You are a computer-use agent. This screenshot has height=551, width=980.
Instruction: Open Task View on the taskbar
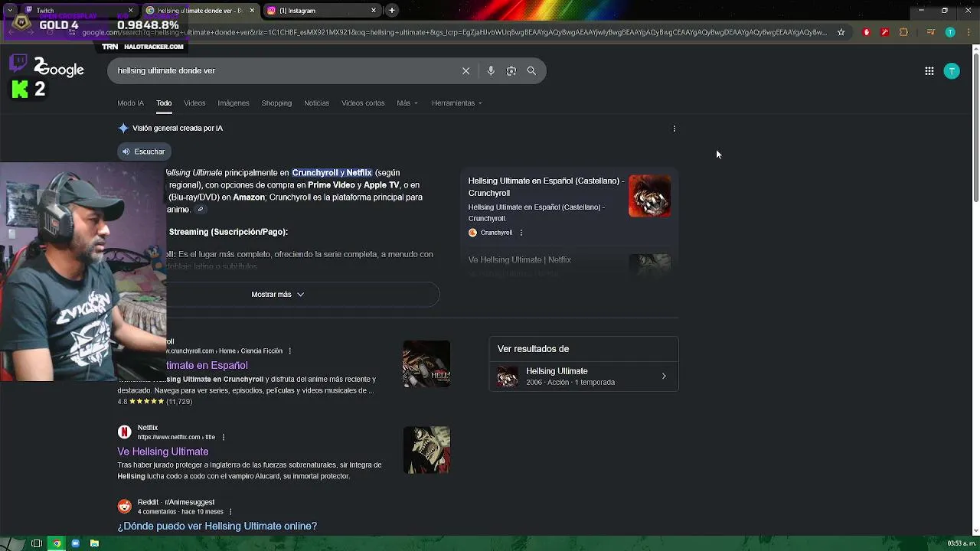36,543
